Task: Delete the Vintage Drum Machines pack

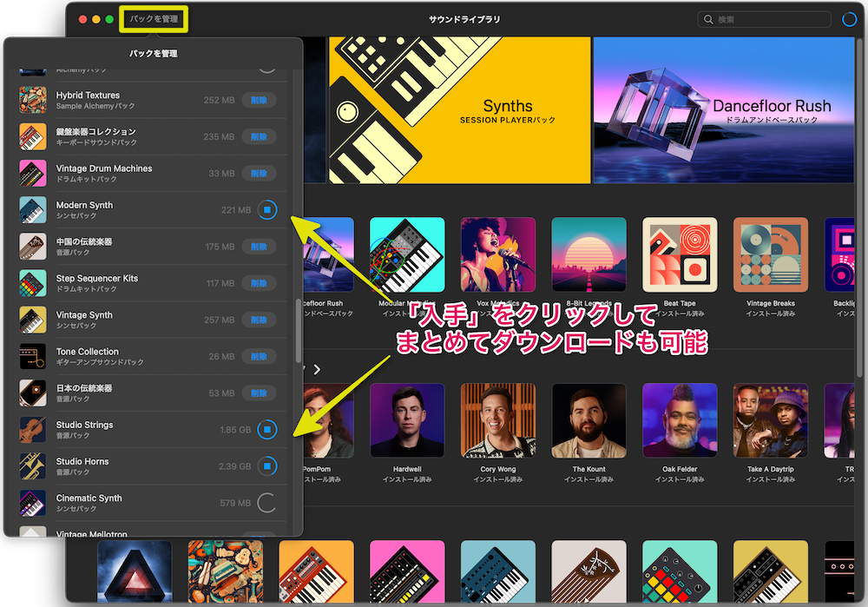Action: coord(260,173)
